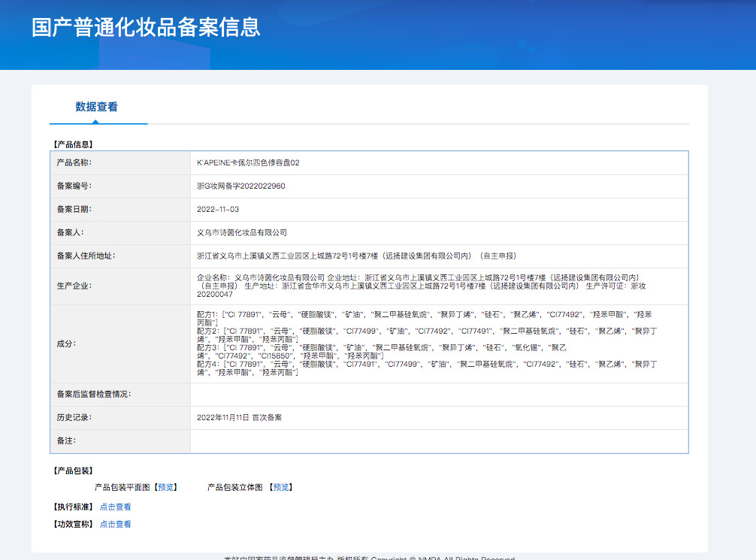Click the 【产品包装】 section heading

(73, 471)
